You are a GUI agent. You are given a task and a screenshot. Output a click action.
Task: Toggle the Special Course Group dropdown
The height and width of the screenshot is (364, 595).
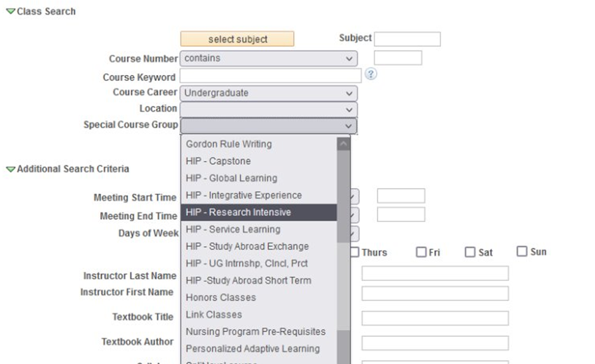click(268, 126)
